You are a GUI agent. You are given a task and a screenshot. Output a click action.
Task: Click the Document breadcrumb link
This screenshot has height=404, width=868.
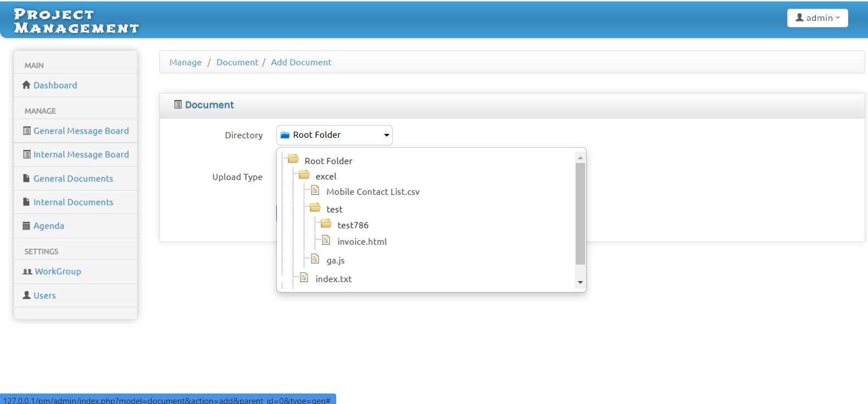(x=237, y=62)
